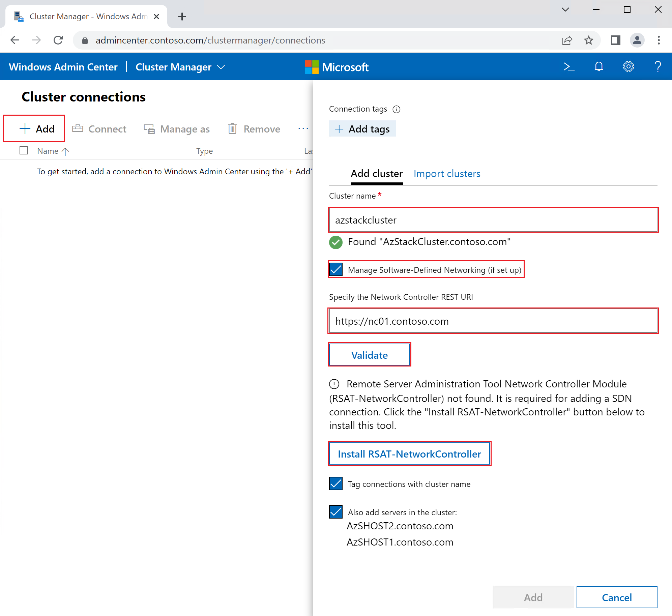This screenshot has width=672, height=616.
Task: Toggle the browser side panel icon
Action: tap(616, 40)
